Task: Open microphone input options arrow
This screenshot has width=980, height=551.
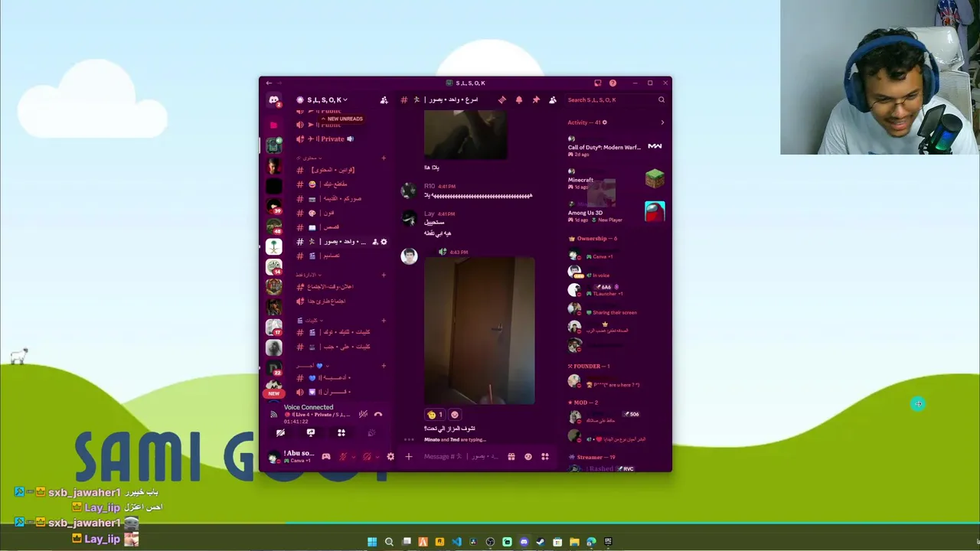Action: tap(353, 457)
